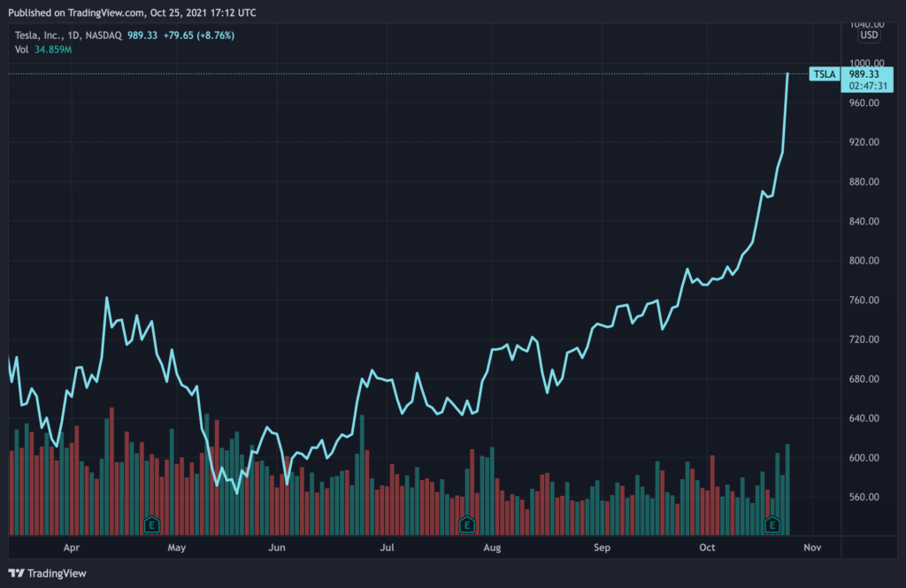This screenshot has height=588, width=906.
Task: Click the 800.00 price axis label
Action: 864,261
